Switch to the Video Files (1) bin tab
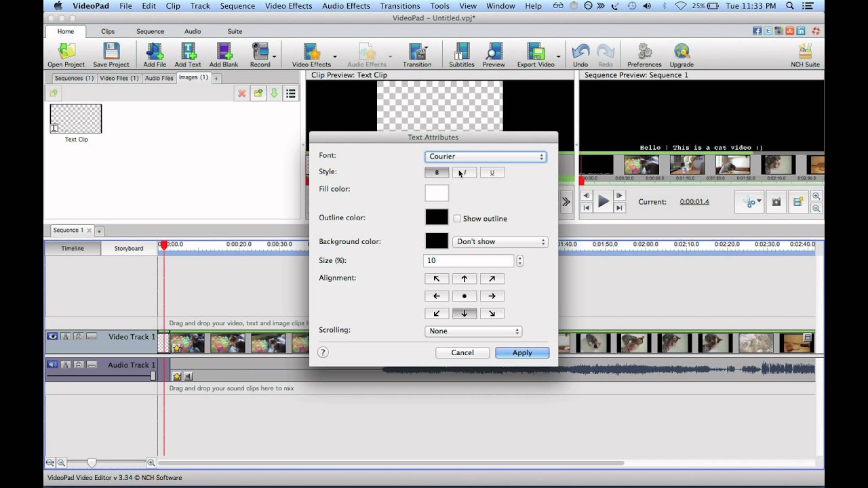The width and height of the screenshot is (868, 488). [119, 78]
